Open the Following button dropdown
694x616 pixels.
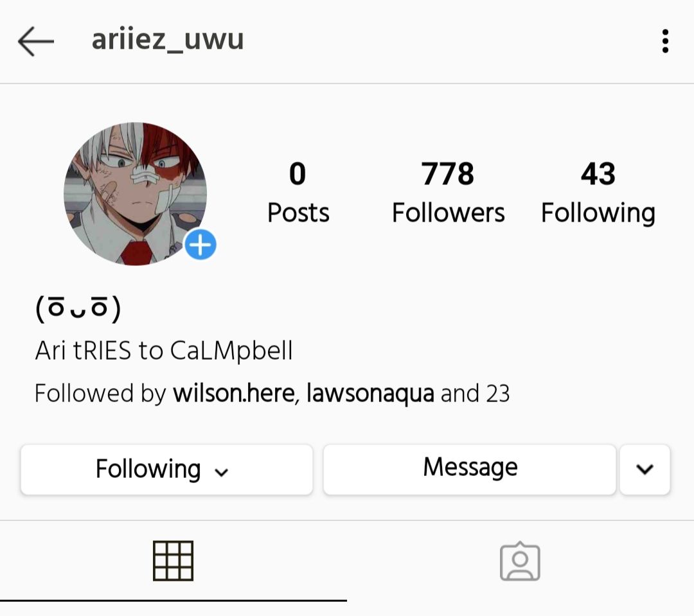(166, 470)
